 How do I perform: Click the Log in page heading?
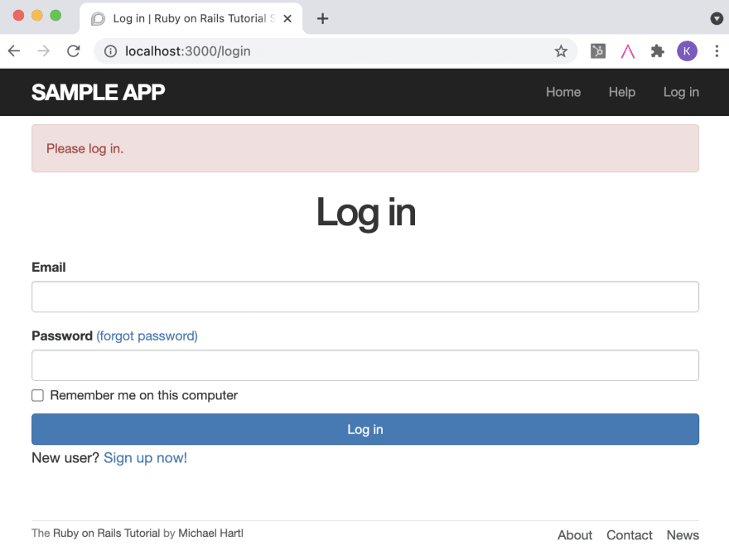pyautogui.click(x=365, y=212)
